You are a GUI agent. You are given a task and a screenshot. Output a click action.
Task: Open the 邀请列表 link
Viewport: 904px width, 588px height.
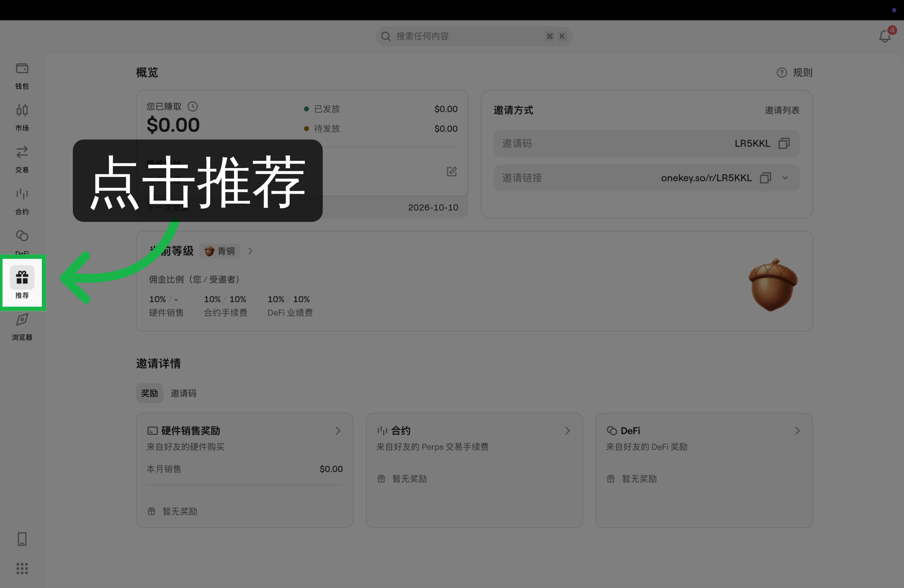(x=782, y=110)
